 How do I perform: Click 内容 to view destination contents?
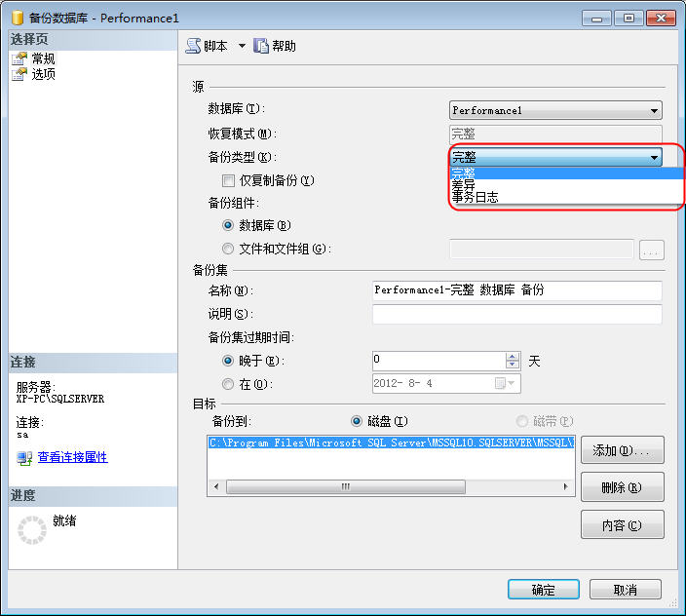tap(622, 524)
